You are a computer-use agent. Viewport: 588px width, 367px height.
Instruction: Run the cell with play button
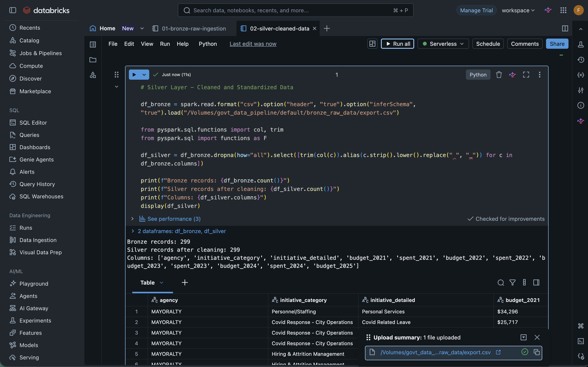[134, 75]
